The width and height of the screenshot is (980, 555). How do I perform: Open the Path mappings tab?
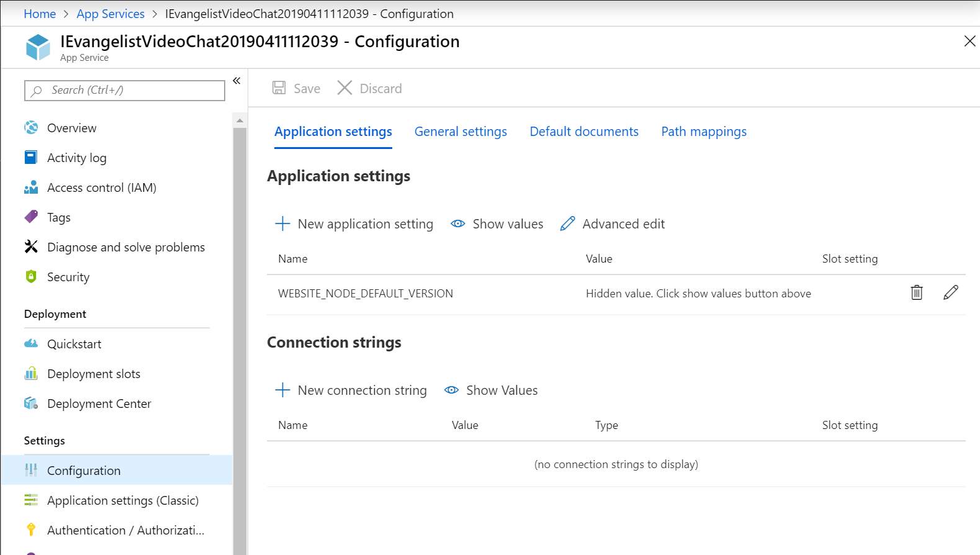tap(704, 132)
